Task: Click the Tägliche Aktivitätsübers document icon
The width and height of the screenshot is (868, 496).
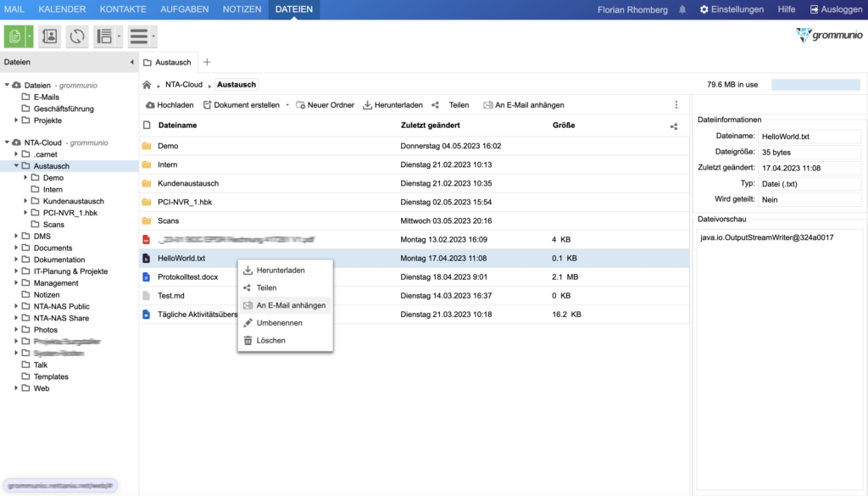Action: point(146,315)
